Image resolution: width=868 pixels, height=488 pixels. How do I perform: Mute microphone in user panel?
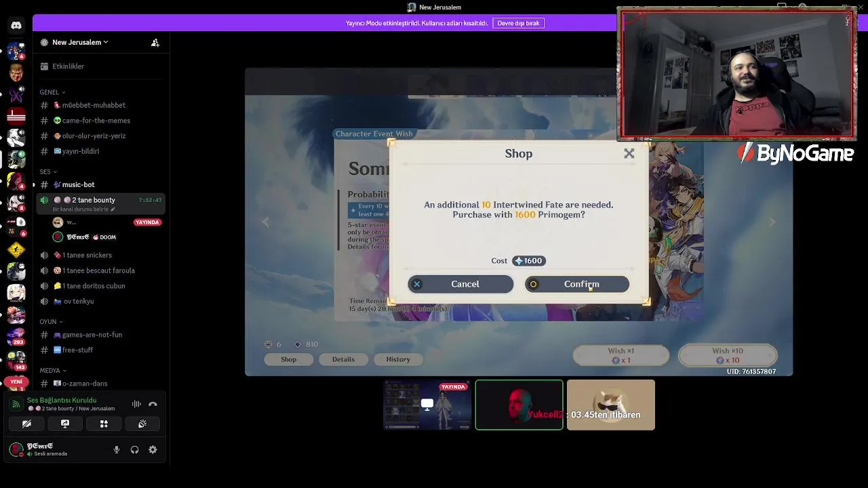point(117,449)
